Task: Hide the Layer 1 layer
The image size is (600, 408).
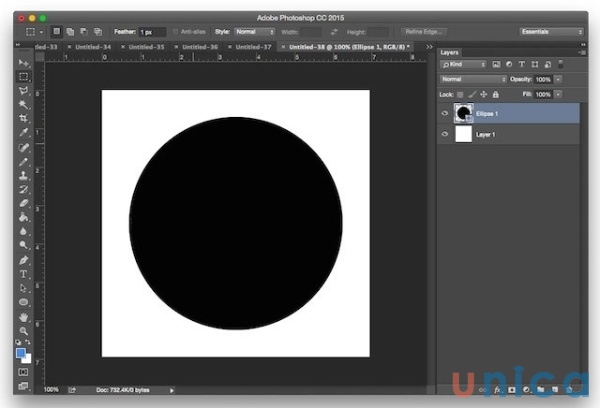Action: point(445,134)
